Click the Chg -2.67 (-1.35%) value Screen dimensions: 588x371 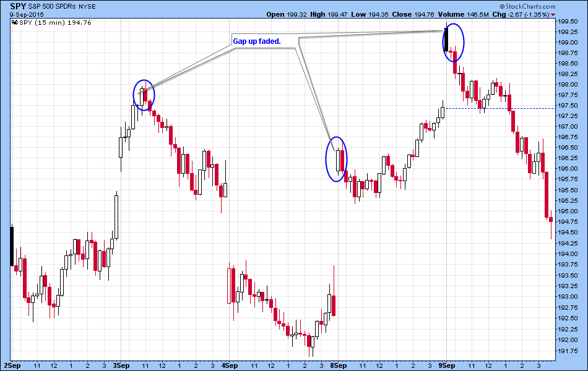point(521,15)
